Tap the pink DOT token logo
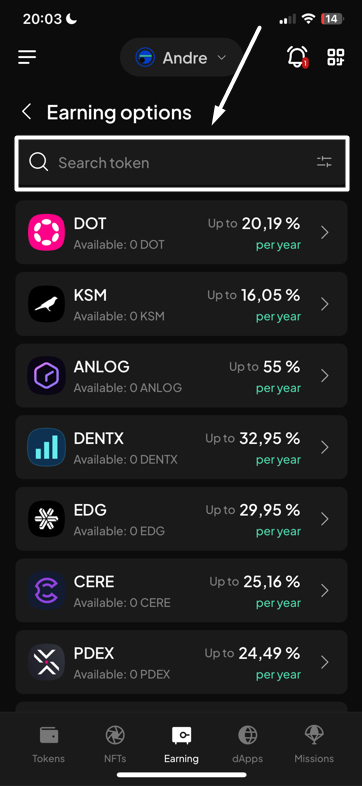This screenshot has height=786, width=362. [46, 232]
